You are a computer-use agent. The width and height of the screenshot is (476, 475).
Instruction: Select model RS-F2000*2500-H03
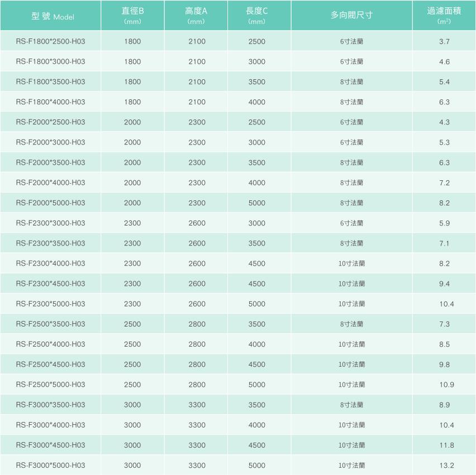(x=50, y=122)
